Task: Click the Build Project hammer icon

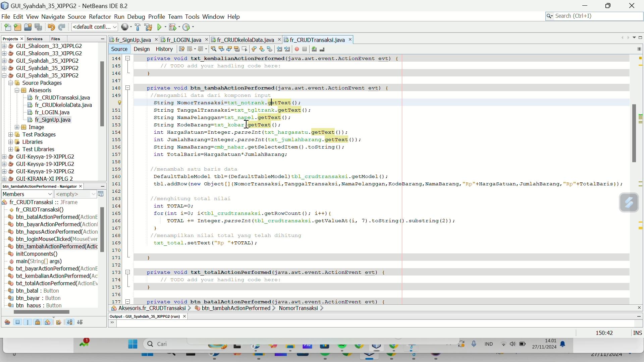Action: [x=138, y=27]
